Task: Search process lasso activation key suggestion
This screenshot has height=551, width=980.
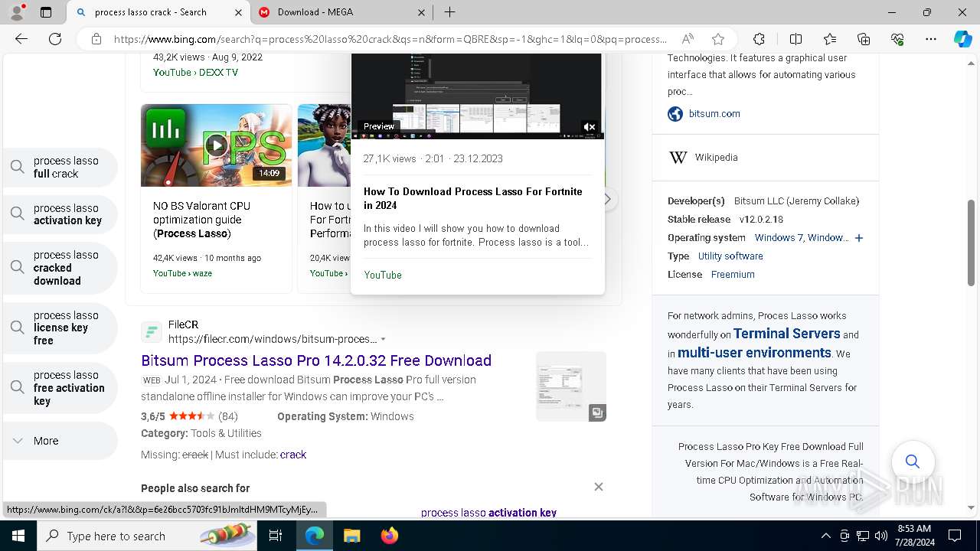Action: click(60, 214)
